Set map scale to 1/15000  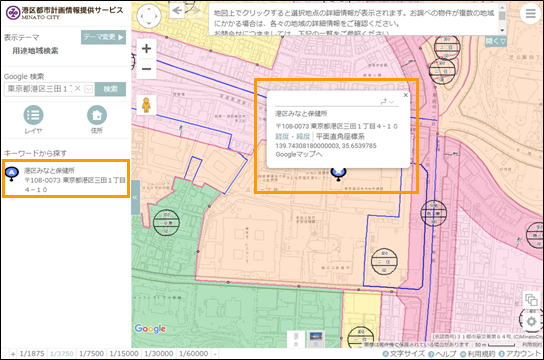(124, 354)
